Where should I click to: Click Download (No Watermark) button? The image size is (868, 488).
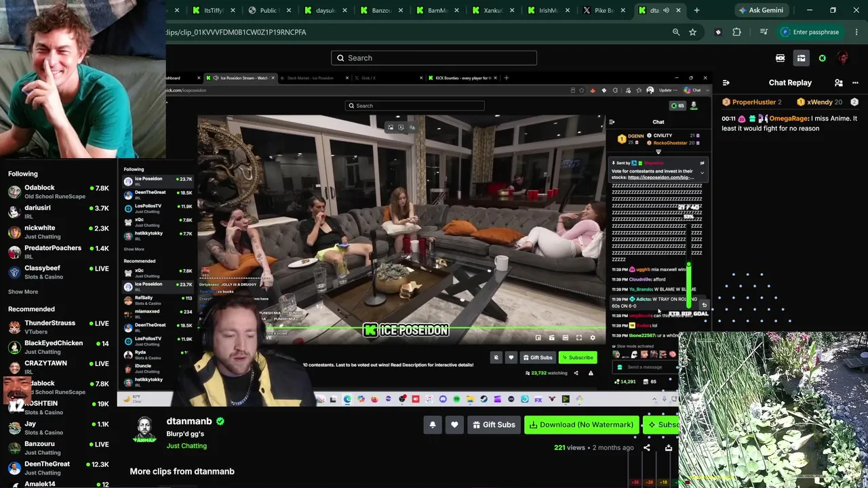pos(582,425)
